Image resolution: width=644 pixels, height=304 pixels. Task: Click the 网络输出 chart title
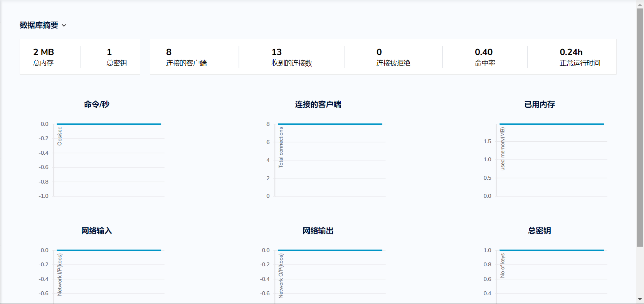pyautogui.click(x=318, y=231)
